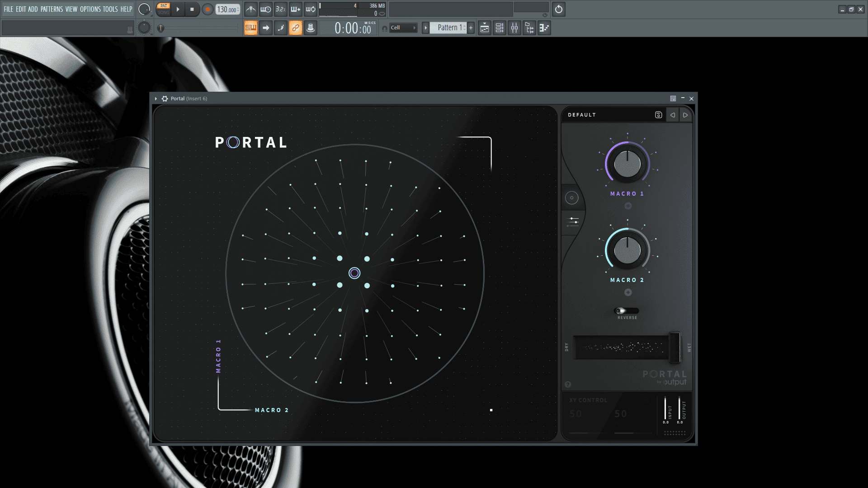Open the OPTIONS menu
The image size is (868, 488).
point(90,9)
